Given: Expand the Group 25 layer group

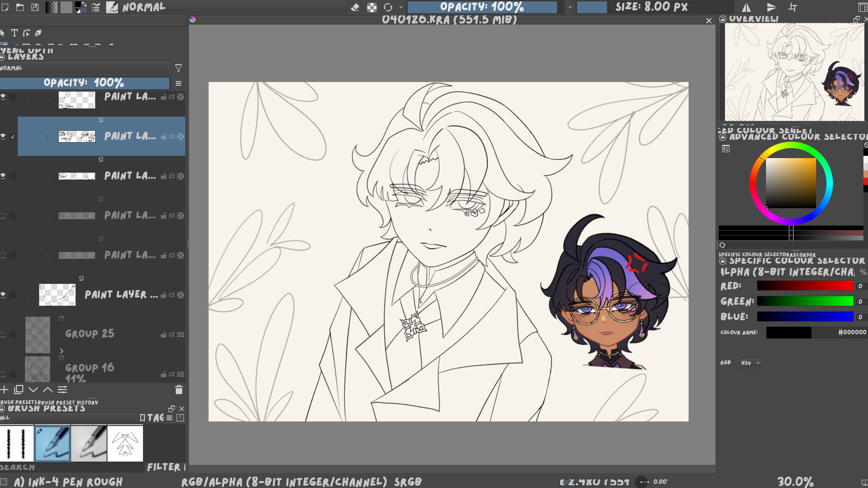Looking at the screenshot, I should pyautogui.click(x=61, y=351).
